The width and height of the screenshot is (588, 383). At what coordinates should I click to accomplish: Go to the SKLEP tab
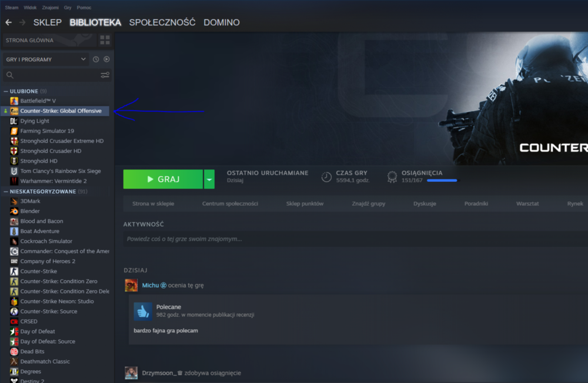[48, 22]
